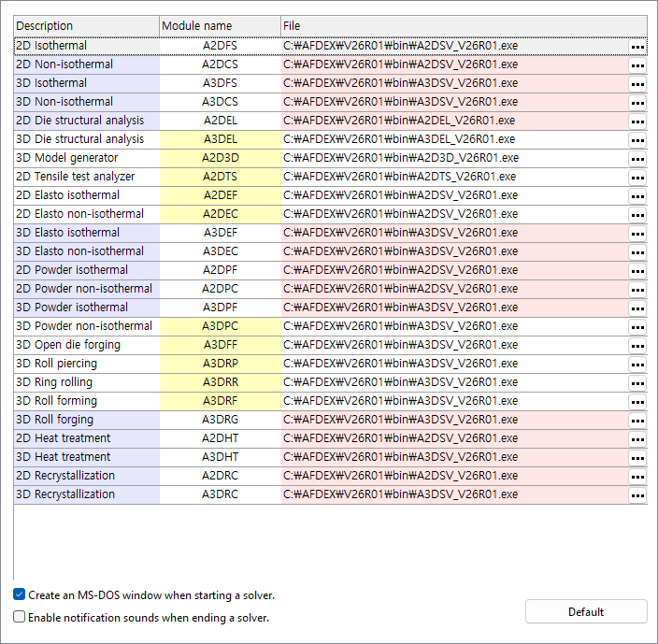658x644 pixels.
Task: Click ellipsis for 2D Elasto isothermal
Action: point(637,196)
